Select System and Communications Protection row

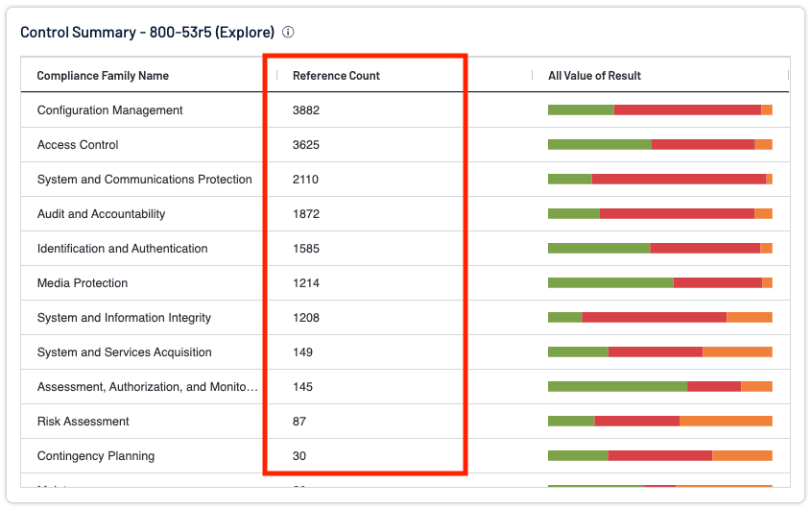pyautogui.click(x=144, y=180)
